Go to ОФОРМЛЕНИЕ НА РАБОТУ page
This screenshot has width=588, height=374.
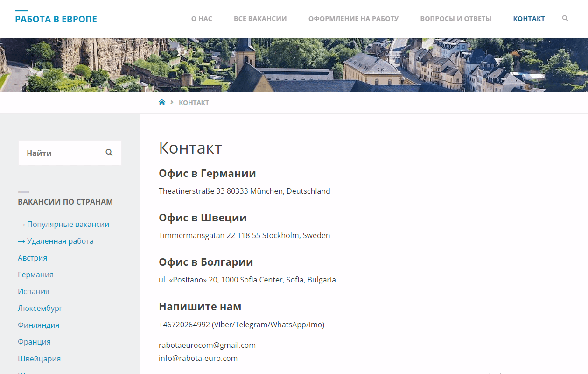click(x=353, y=19)
